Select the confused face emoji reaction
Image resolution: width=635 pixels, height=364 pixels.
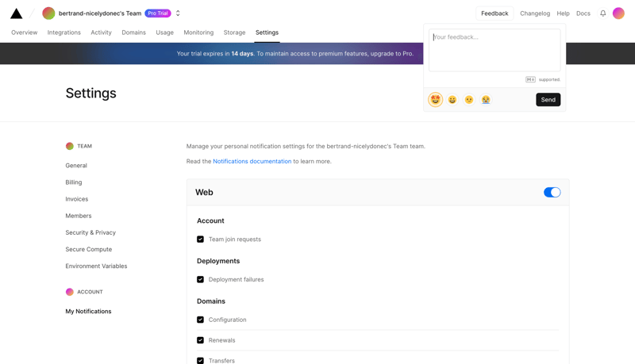[x=469, y=99]
